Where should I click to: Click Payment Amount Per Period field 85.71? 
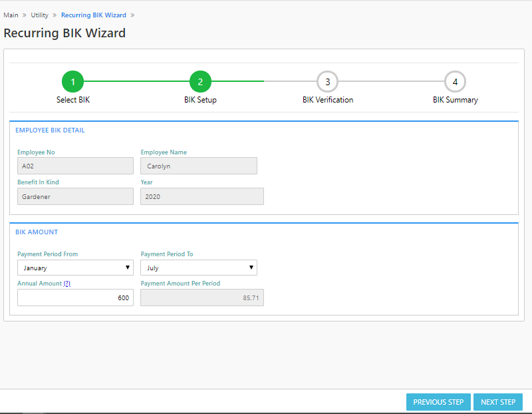coord(202,298)
